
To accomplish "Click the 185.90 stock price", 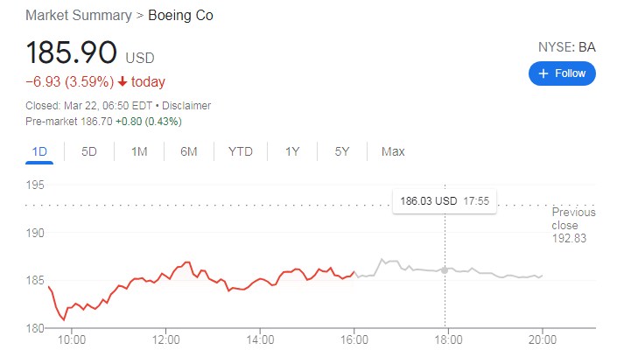I will [x=72, y=52].
